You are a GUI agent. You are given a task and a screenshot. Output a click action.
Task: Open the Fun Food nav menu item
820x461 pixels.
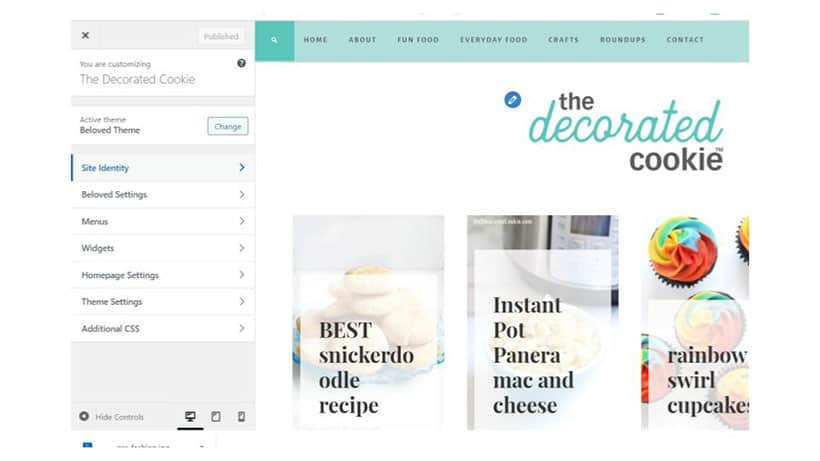pyautogui.click(x=418, y=40)
